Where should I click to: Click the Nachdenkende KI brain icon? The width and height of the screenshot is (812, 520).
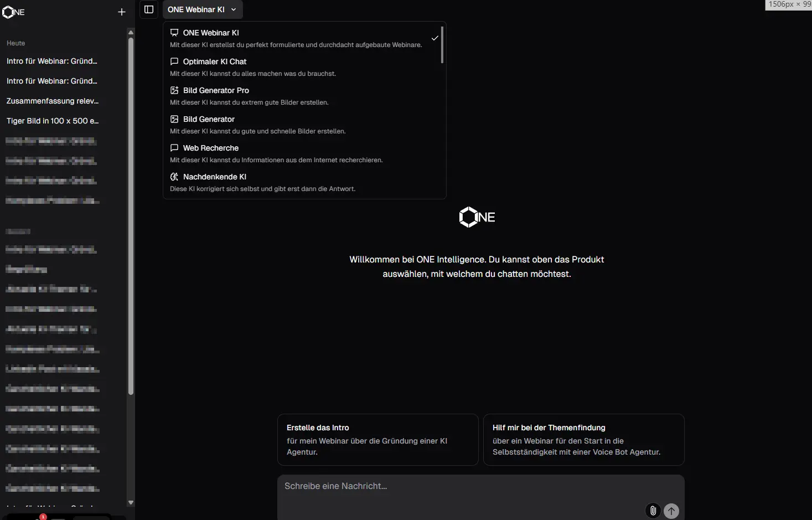[174, 177]
